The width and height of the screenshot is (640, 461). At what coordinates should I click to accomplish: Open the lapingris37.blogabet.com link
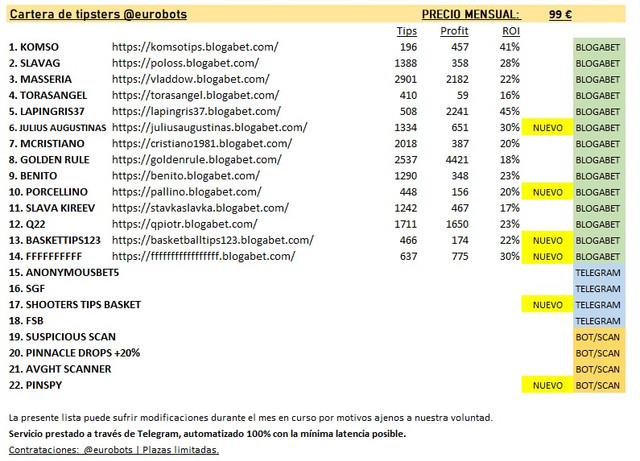pyautogui.click(x=196, y=111)
